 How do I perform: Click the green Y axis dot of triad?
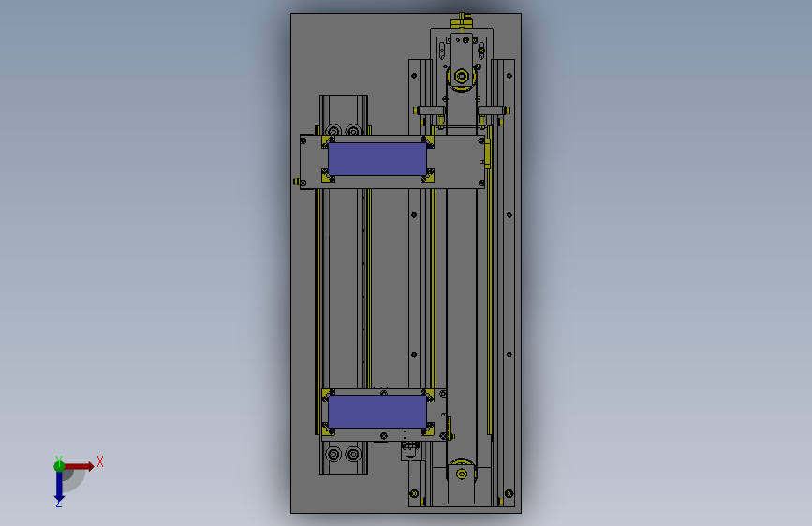click(x=59, y=466)
